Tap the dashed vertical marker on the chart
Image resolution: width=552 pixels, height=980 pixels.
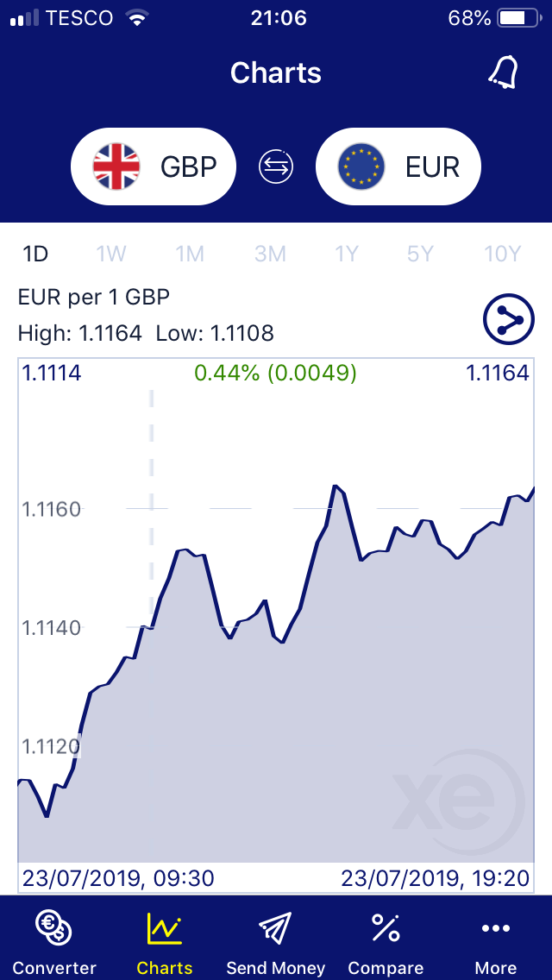click(x=152, y=483)
